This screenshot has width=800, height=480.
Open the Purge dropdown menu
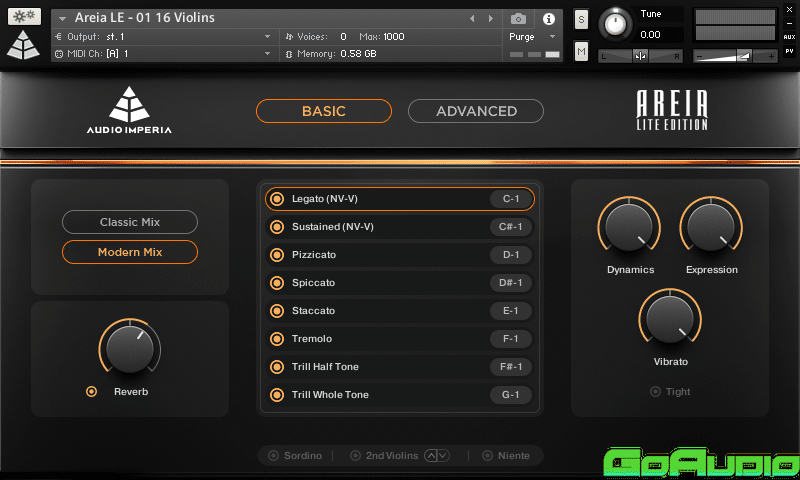532,36
